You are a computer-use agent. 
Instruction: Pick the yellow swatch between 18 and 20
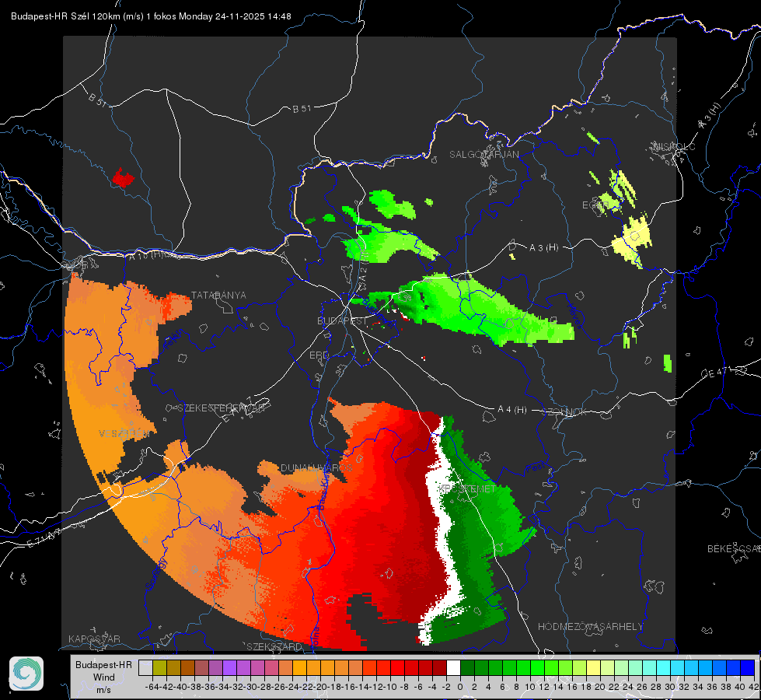click(594, 668)
